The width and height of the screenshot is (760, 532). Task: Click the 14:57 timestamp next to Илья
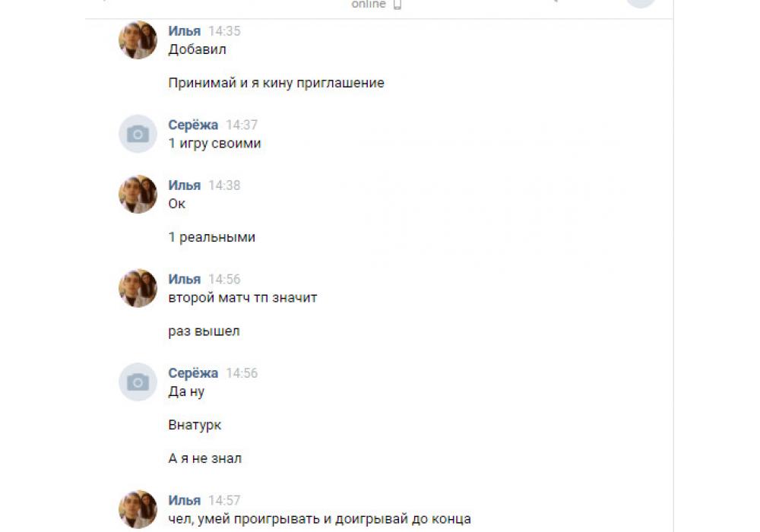click(x=224, y=500)
